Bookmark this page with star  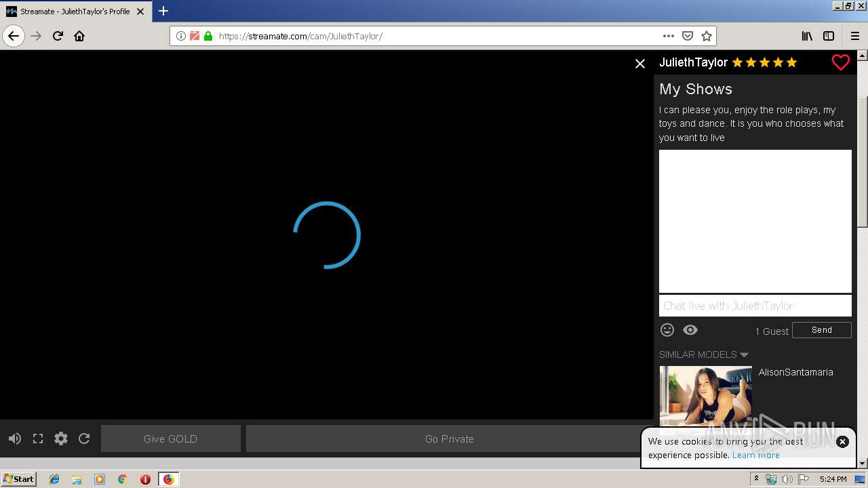pyautogui.click(x=707, y=36)
